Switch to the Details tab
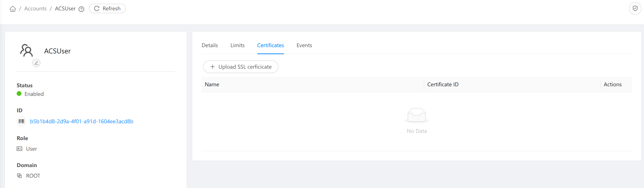 point(209,45)
